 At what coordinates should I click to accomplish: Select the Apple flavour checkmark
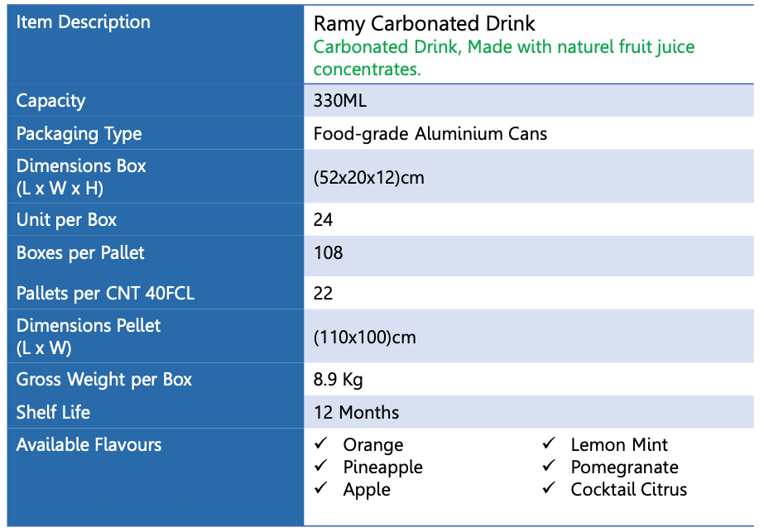(x=321, y=489)
